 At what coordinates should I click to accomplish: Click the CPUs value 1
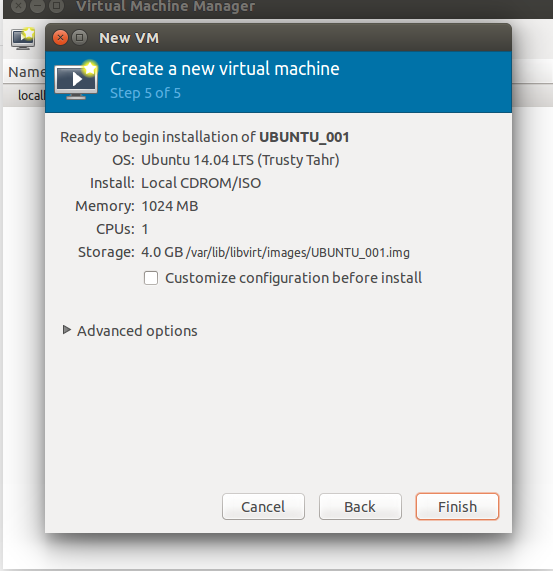(145, 229)
